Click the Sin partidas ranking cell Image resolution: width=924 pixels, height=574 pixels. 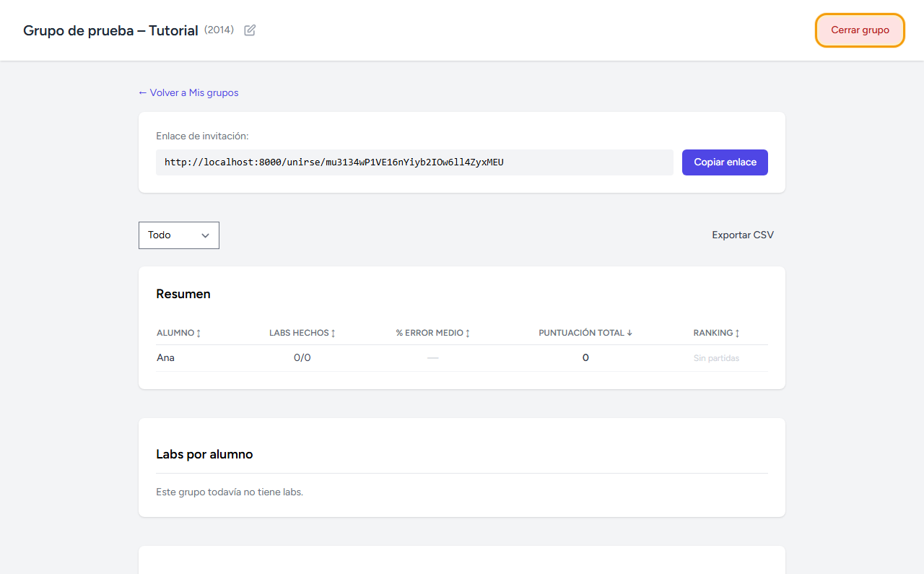pyautogui.click(x=716, y=358)
